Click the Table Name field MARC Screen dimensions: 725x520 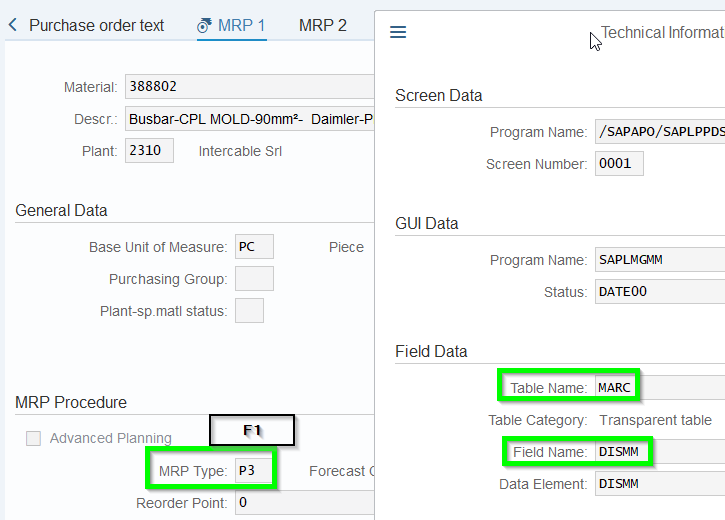click(x=617, y=388)
